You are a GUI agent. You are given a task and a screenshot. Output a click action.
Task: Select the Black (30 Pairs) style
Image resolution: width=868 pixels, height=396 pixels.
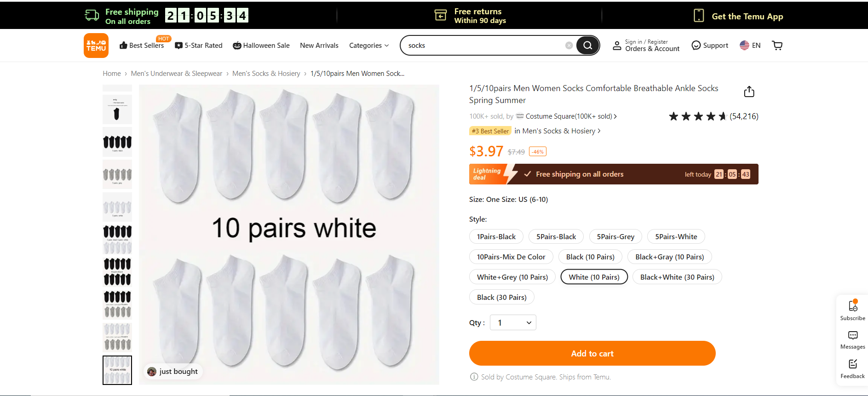point(501,297)
